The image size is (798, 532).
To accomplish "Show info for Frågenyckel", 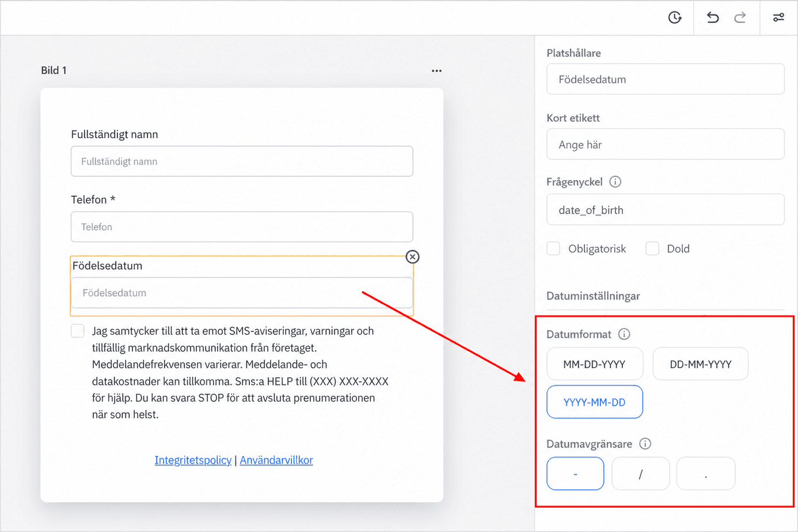I will tap(615, 182).
